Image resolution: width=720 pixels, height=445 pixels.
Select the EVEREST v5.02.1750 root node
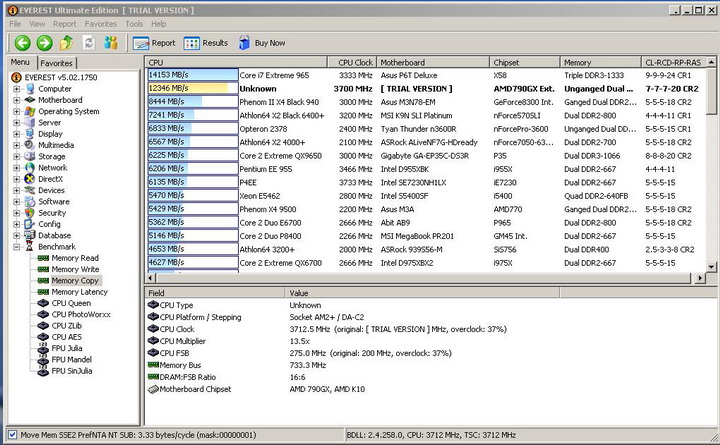(61, 77)
